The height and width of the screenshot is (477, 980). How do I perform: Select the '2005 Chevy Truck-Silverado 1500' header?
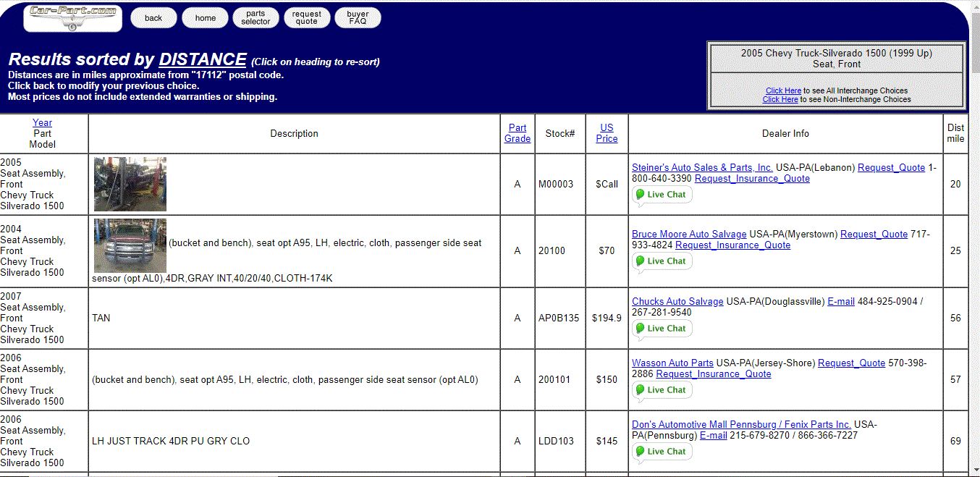(x=837, y=53)
